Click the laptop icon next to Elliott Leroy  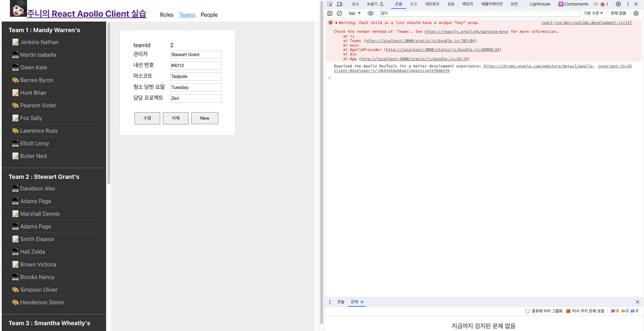(x=15, y=143)
